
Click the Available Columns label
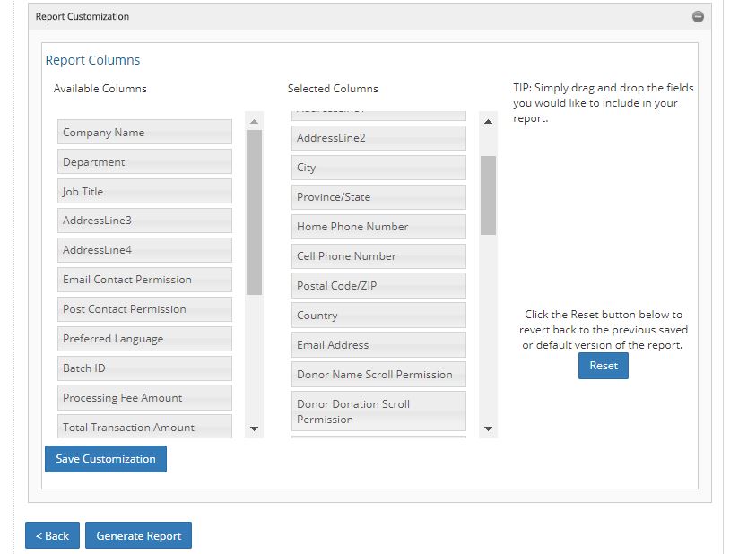[100, 89]
